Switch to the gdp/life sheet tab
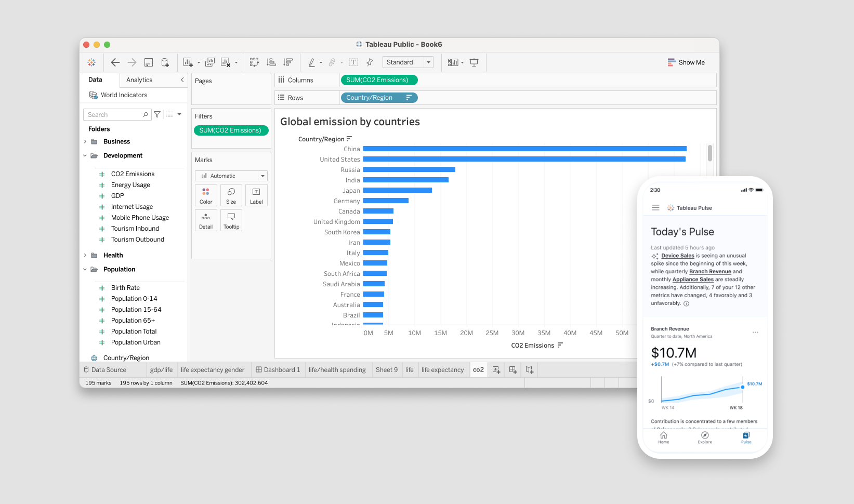Viewport: 854px width, 504px height. click(161, 370)
